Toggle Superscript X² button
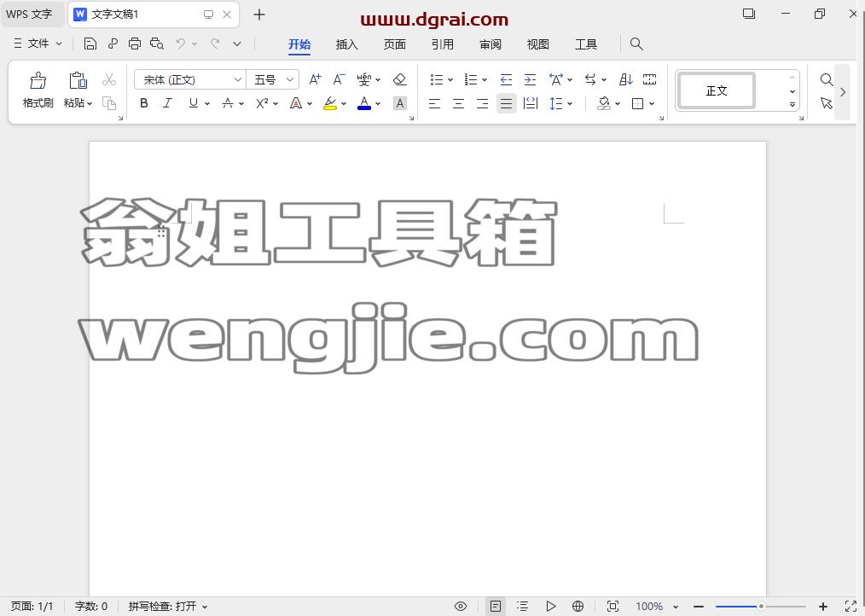Image resolution: width=865 pixels, height=616 pixels. coord(262,103)
